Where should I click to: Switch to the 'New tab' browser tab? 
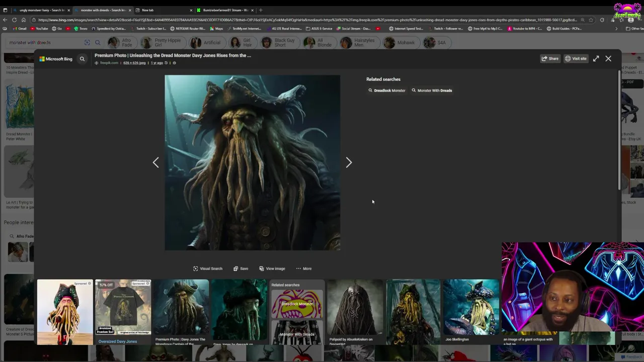tap(164, 10)
